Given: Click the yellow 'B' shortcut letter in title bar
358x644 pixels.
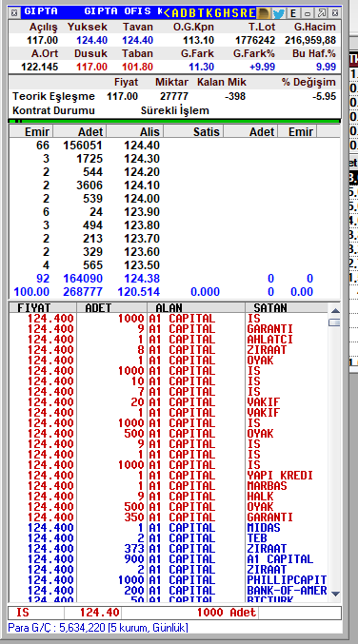Looking at the screenshot, I should [193, 13].
